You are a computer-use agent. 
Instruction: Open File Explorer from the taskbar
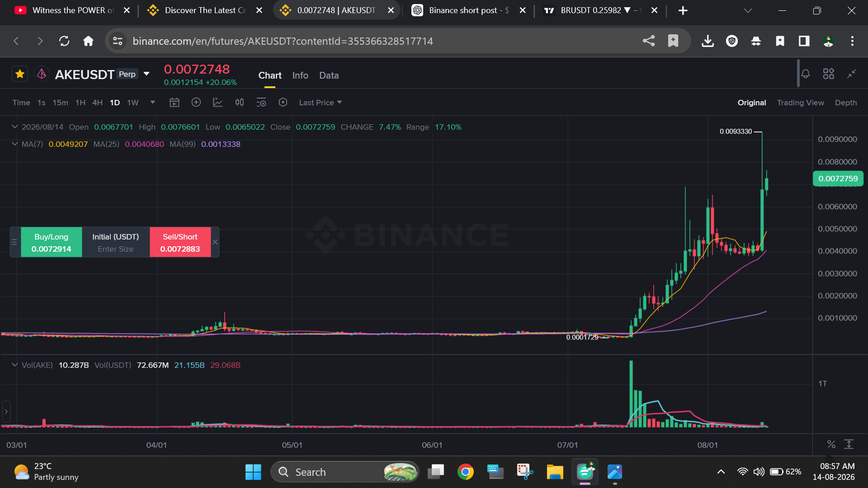555,472
